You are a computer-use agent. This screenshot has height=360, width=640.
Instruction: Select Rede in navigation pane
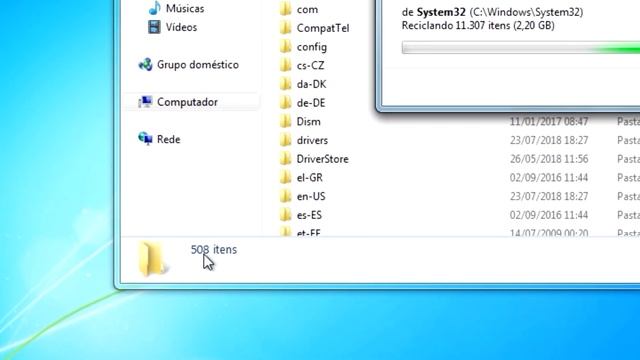(x=168, y=140)
